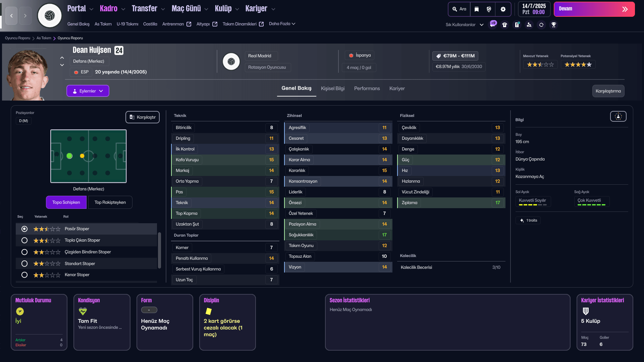The height and width of the screenshot is (362, 644).
Task: Click the scouting player search icon
Action: pos(529,24)
